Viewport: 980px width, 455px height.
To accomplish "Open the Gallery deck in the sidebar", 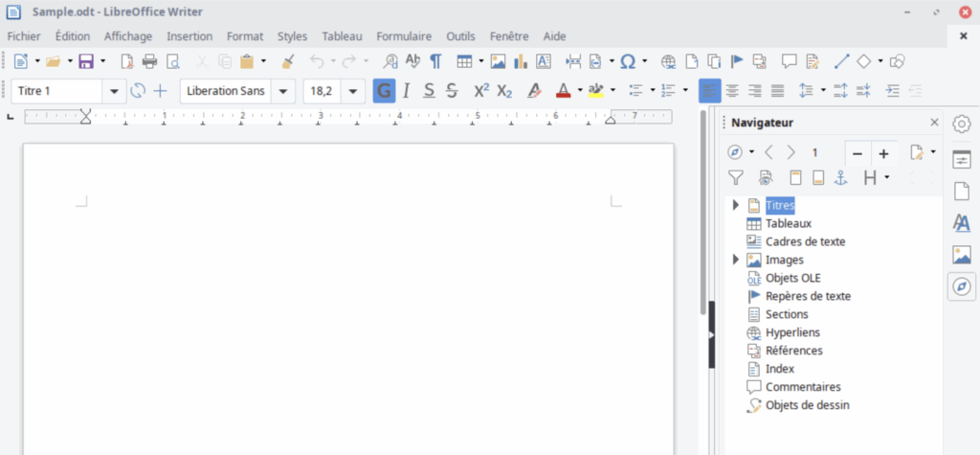I will (x=961, y=255).
